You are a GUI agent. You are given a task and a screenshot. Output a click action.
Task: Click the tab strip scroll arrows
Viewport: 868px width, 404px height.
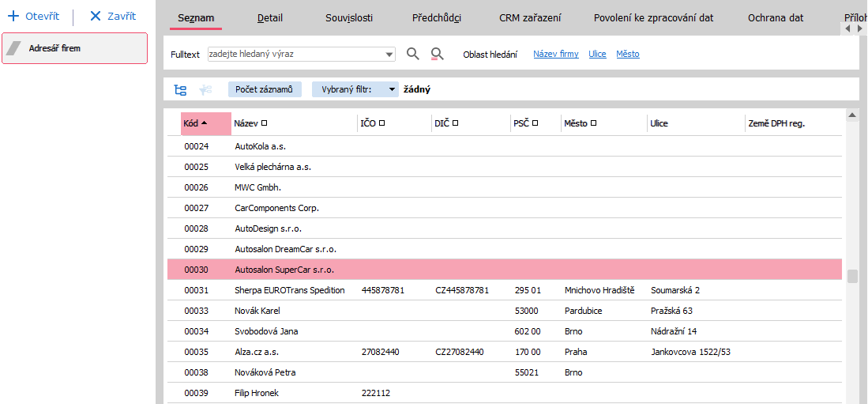[x=854, y=28]
